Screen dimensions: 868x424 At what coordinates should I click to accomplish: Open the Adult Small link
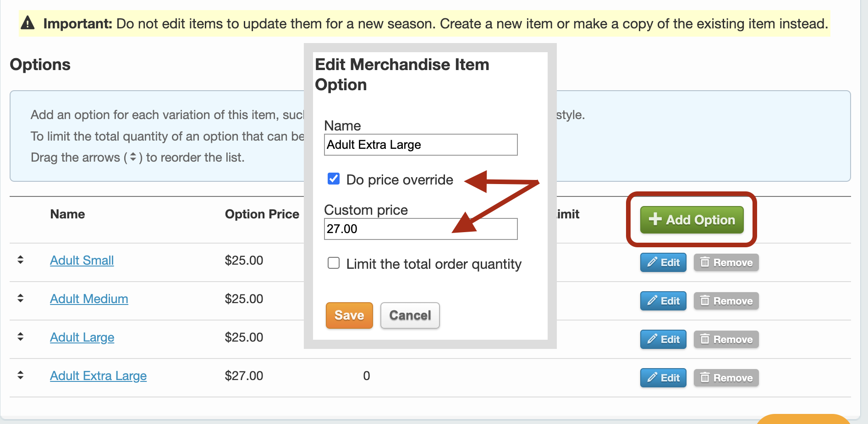tap(82, 261)
